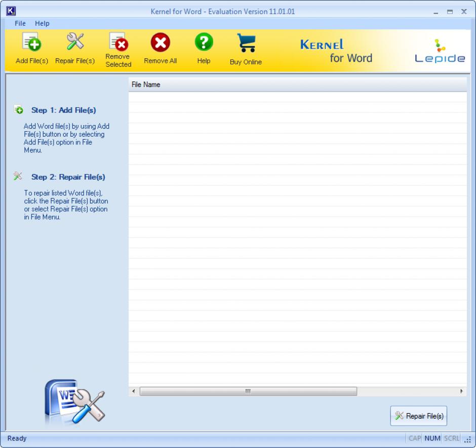476x448 pixels.
Task: Click the Ready status bar text
Action: [17, 438]
